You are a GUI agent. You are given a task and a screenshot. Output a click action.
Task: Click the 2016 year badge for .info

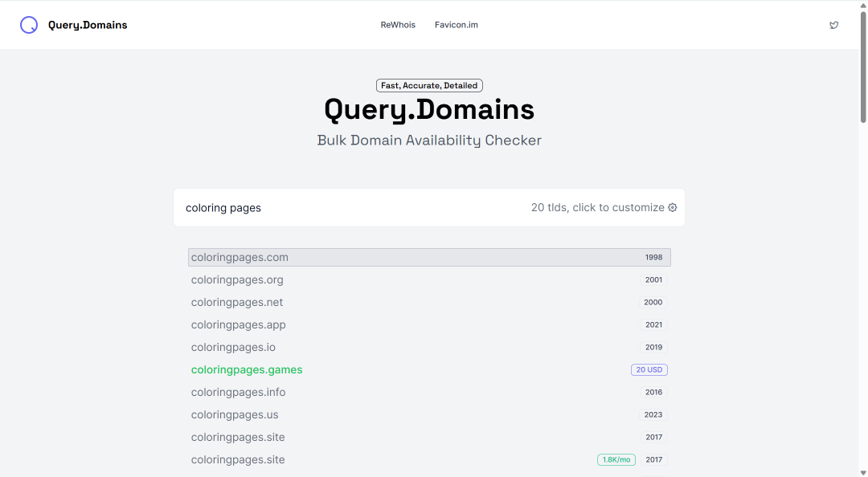pyautogui.click(x=653, y=393)
